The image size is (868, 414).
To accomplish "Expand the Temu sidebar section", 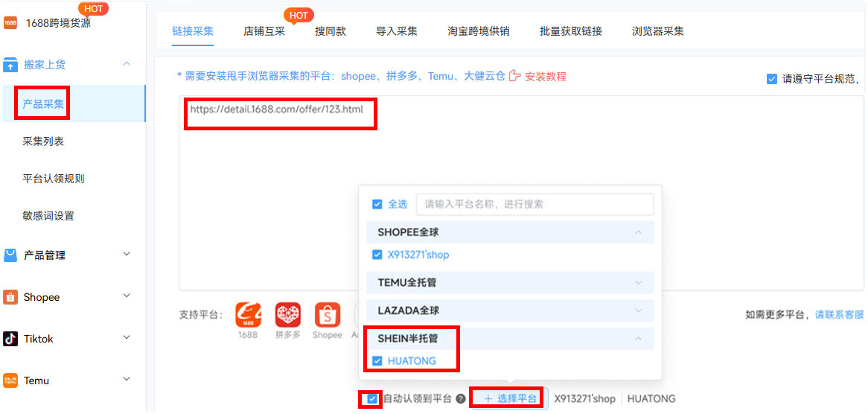I will (x=127, y=380).
